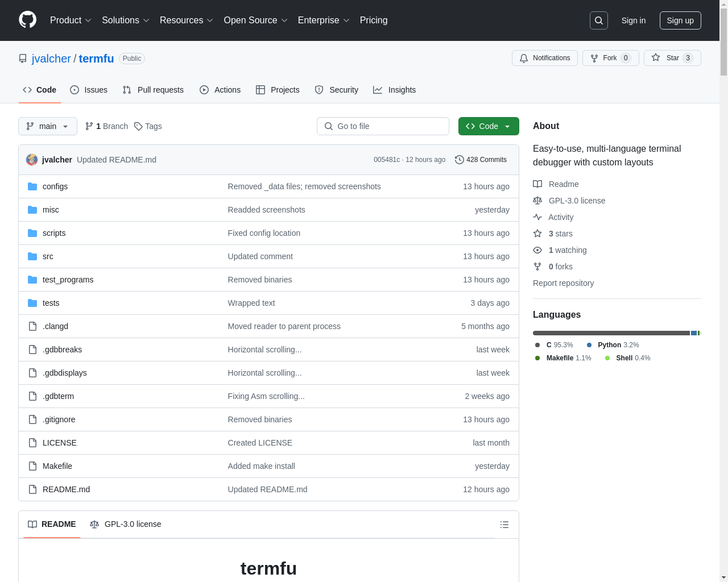Click the commit history clock icon

460,160
